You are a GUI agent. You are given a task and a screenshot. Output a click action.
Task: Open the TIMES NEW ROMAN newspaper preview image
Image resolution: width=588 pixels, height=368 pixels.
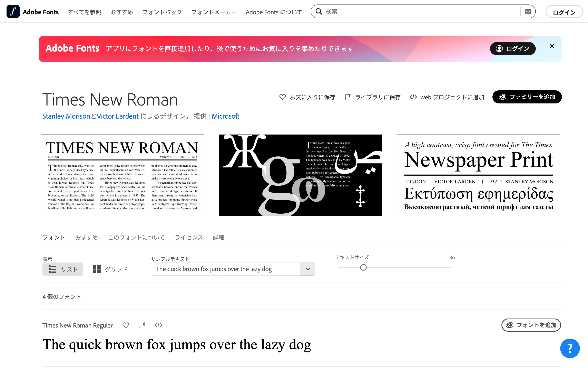click(x=122, y=175)
